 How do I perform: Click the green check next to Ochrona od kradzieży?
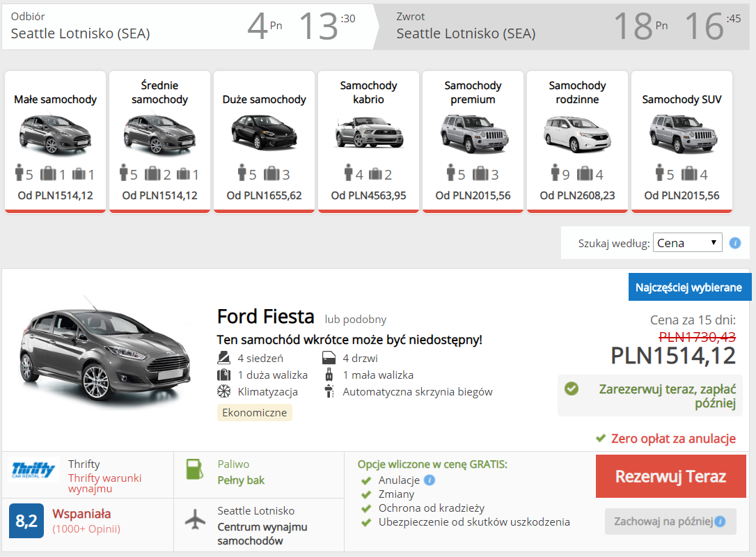(366, 508)
